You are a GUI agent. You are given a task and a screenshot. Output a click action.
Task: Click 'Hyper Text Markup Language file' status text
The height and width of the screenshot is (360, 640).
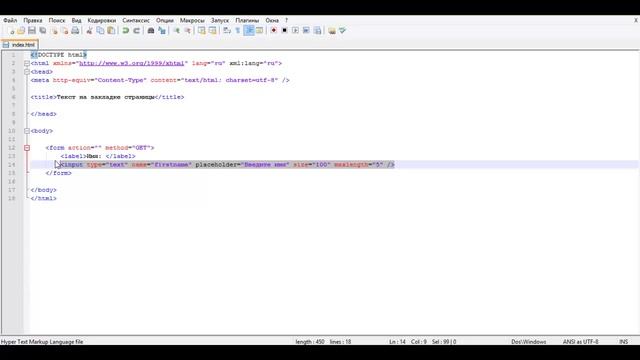tap(42, 342)
